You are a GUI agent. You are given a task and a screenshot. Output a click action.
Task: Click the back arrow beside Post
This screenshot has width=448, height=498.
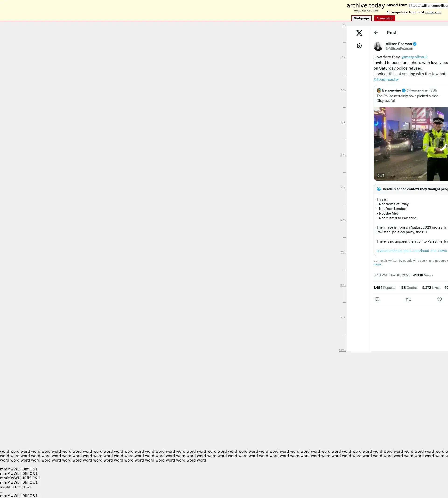pyautogui.click(x=376, y=33)
